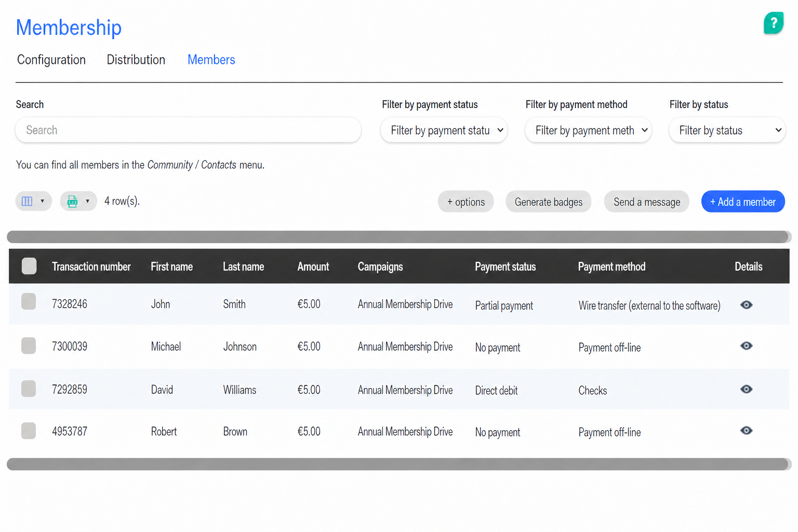View details for Michael Johnson via eye icon
This screenshot has width=798, height=532.
746,346
